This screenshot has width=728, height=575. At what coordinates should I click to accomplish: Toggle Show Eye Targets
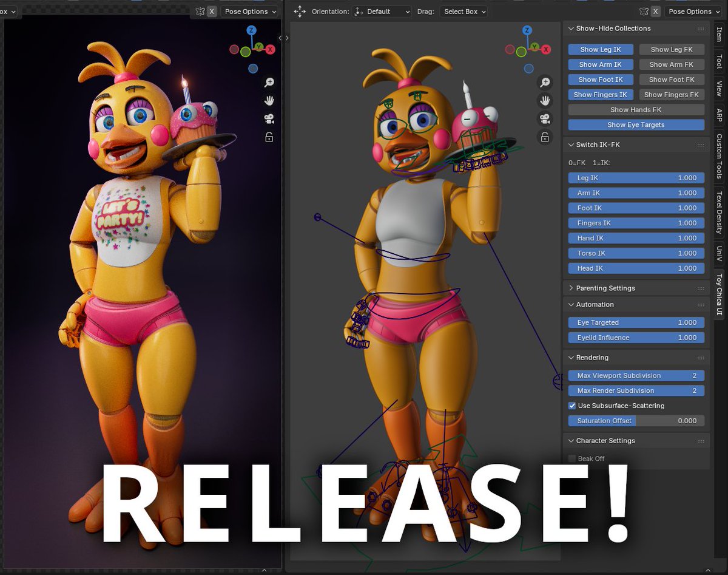[636, 124]
